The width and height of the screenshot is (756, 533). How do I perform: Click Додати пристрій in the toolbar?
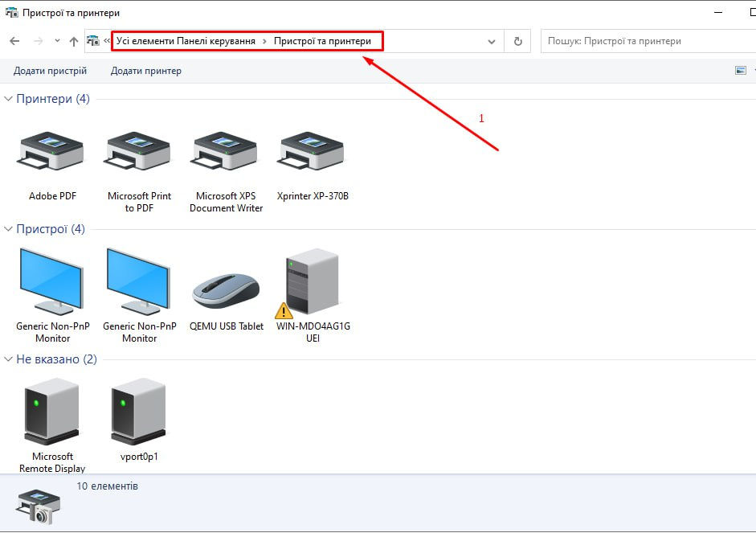[x=50, y=71]
